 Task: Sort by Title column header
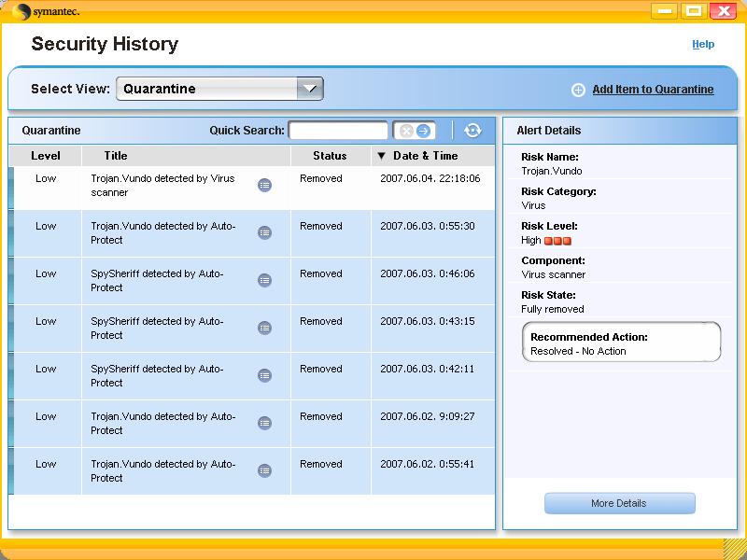186,156
